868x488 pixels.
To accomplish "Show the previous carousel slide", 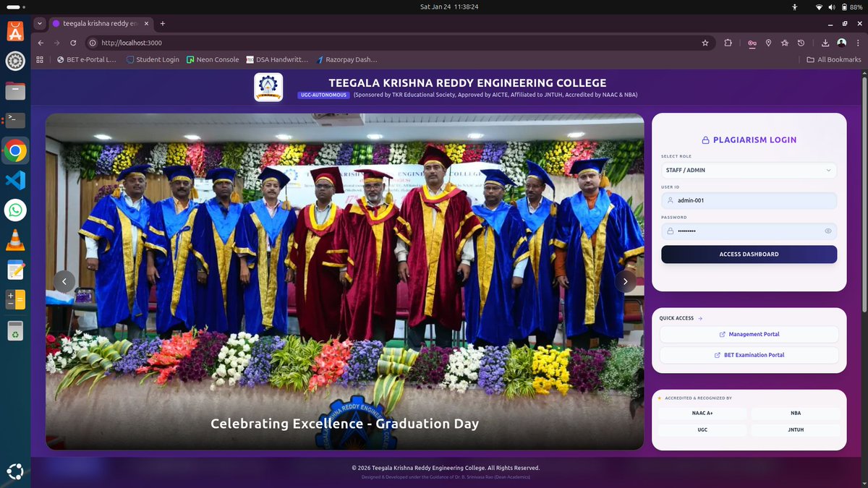I will [64, 281].
